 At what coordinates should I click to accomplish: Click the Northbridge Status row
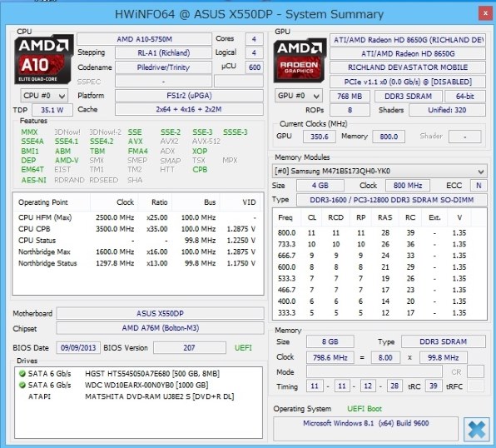coord(137,263)
